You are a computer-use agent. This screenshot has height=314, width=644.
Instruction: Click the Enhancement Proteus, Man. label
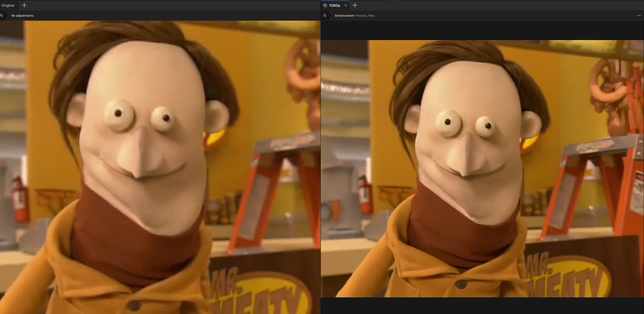click(x=355, y=16)
